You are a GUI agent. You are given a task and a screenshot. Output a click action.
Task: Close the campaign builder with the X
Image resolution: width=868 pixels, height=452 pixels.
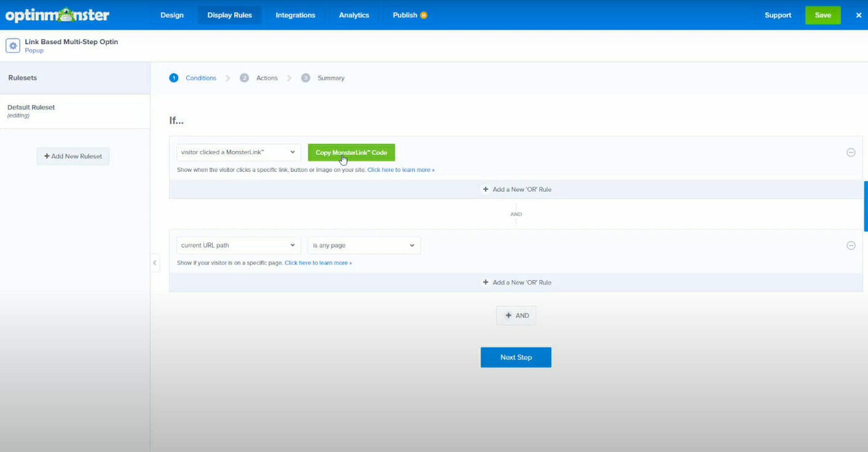[859, 15]
